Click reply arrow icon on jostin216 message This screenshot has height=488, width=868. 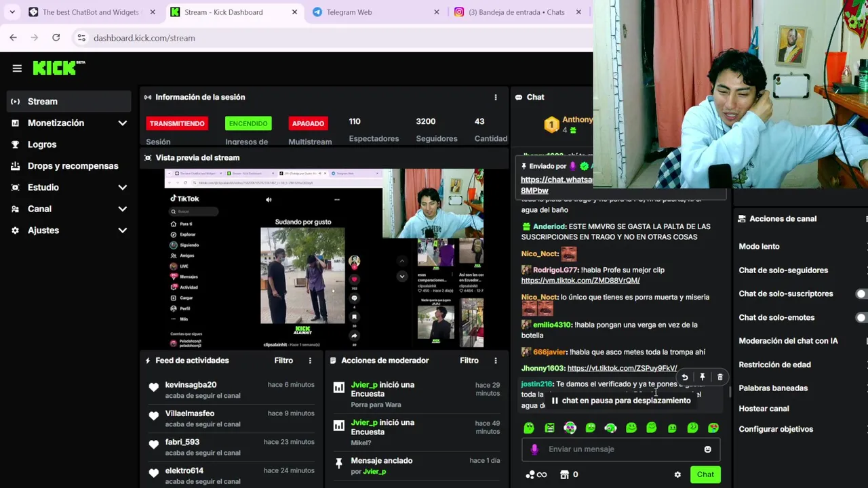click(x=685, y=377)
